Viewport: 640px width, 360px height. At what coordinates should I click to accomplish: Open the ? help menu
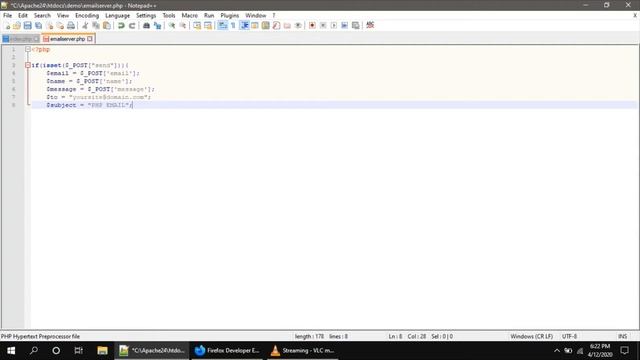pyautogui.click(x=274, y=16)
